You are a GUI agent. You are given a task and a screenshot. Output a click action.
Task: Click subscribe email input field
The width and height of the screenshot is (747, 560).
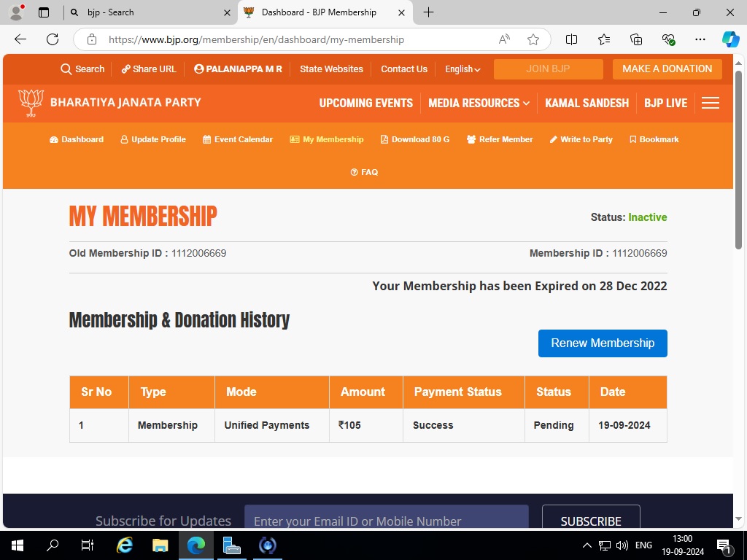coord(387,517)
